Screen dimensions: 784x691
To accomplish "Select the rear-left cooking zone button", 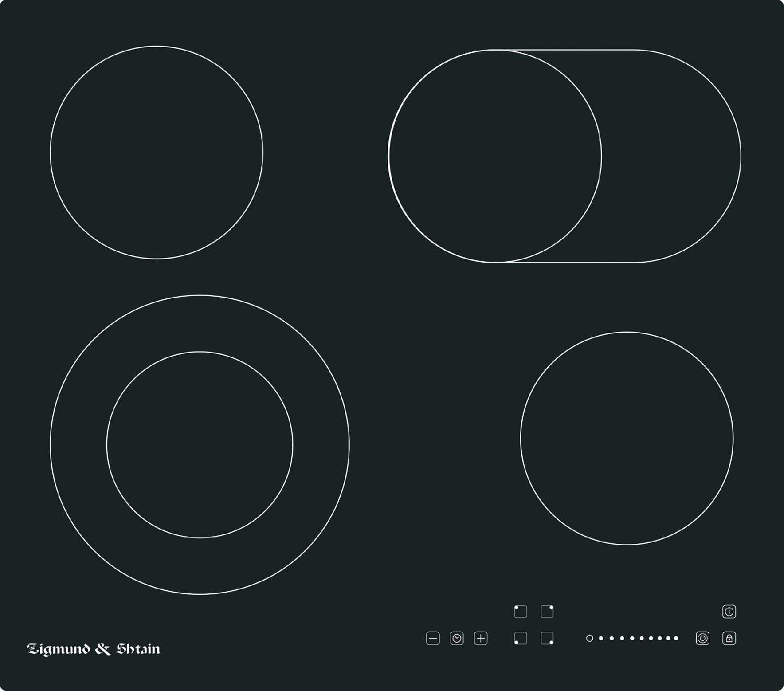I will 521,612.
